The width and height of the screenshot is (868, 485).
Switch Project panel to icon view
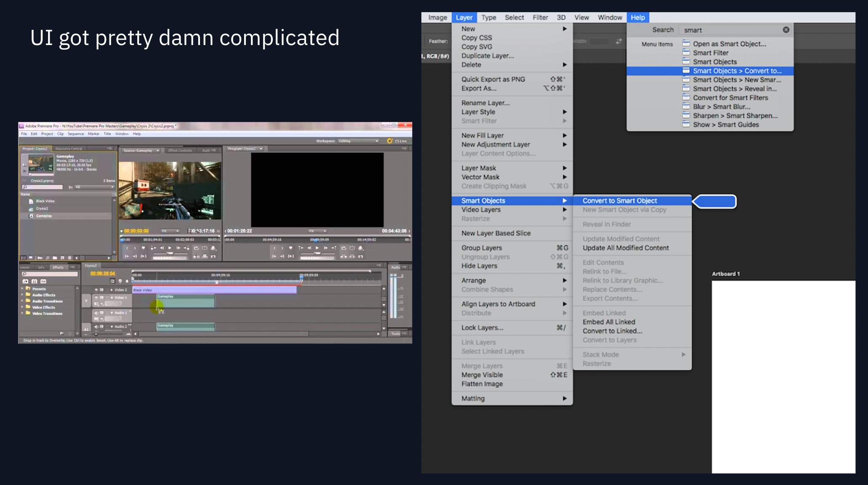click(x=30, y=257)
